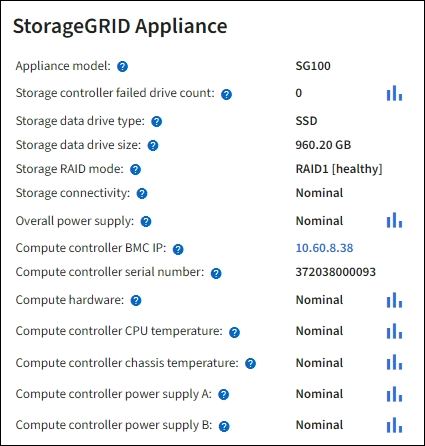The height and width of the screenshot is (446, 425).
Task: Show chart for power supply A
Action: click(x=394, y=394)
